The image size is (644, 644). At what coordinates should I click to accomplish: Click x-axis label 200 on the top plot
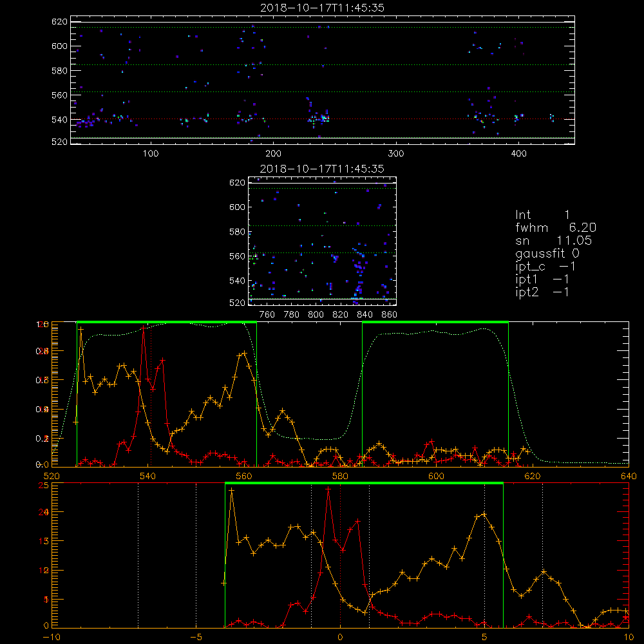pos(273,154)
